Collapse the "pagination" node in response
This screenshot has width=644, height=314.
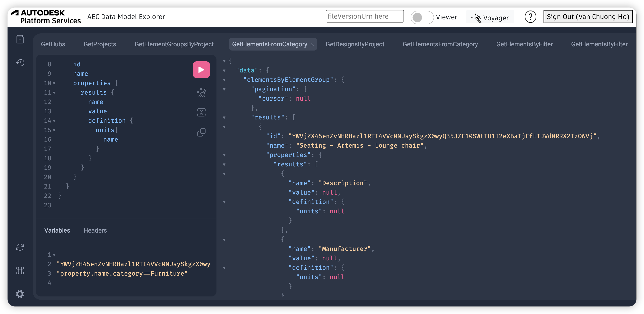pyautogui.click(x=224, y=89)
